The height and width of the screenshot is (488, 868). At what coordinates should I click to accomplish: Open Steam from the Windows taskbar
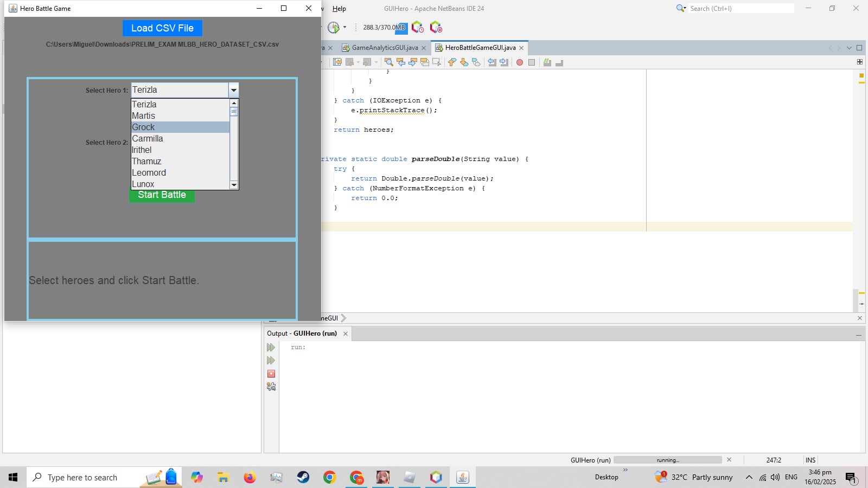coord(303,477)
